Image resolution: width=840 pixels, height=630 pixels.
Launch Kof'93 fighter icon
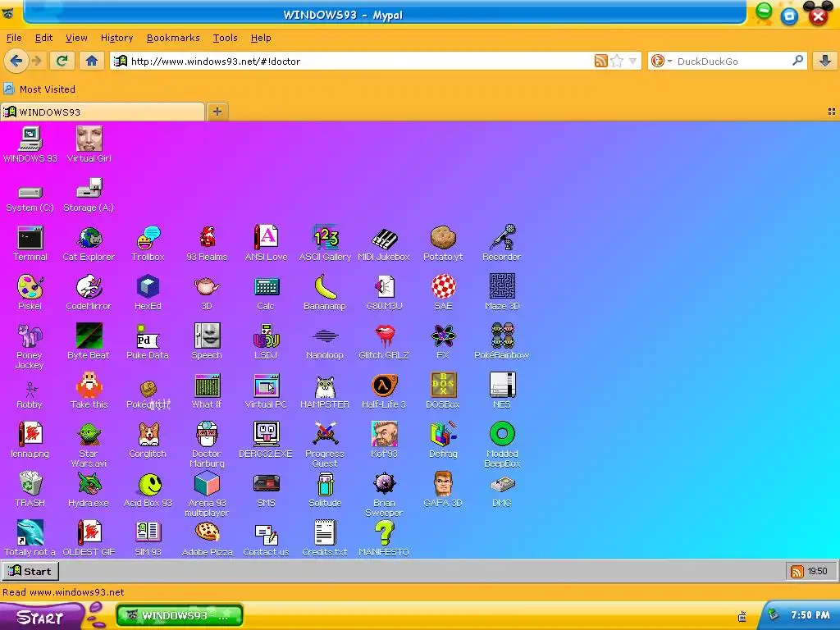pos(384,441)
